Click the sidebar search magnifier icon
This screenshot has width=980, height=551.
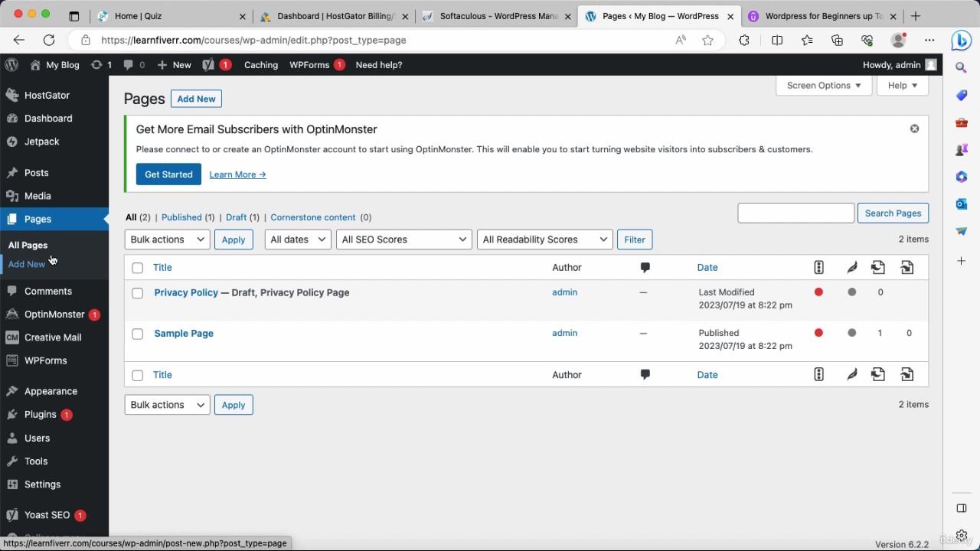961,68
